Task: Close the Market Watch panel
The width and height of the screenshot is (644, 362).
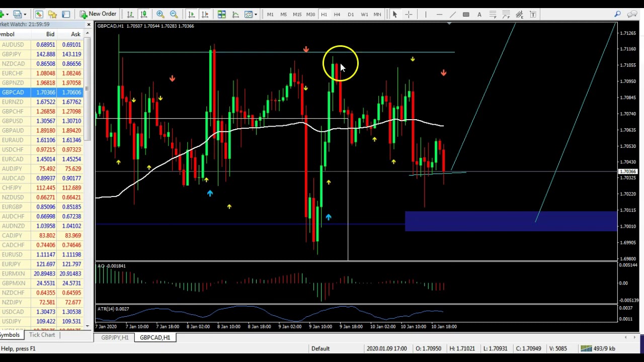Action: (89, 24)
